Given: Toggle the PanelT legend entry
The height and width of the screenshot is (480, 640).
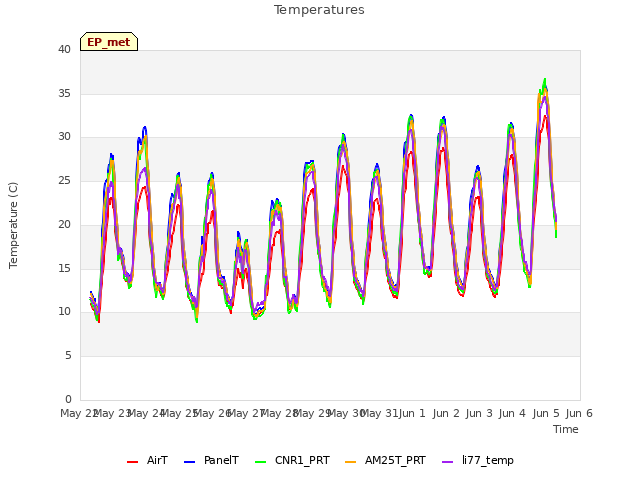Looking at the screenshot, I should click(211, 460).
